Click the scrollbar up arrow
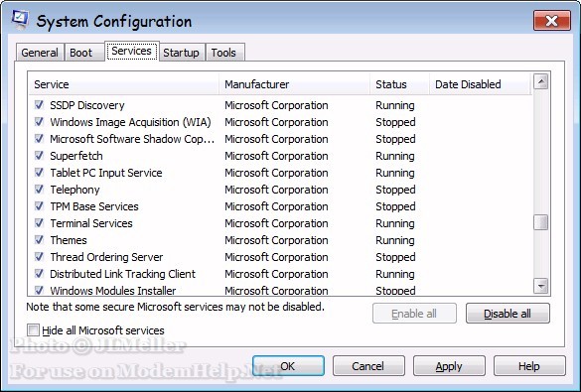Viewport: 581px width, 392px height. [x=541, y=81]
